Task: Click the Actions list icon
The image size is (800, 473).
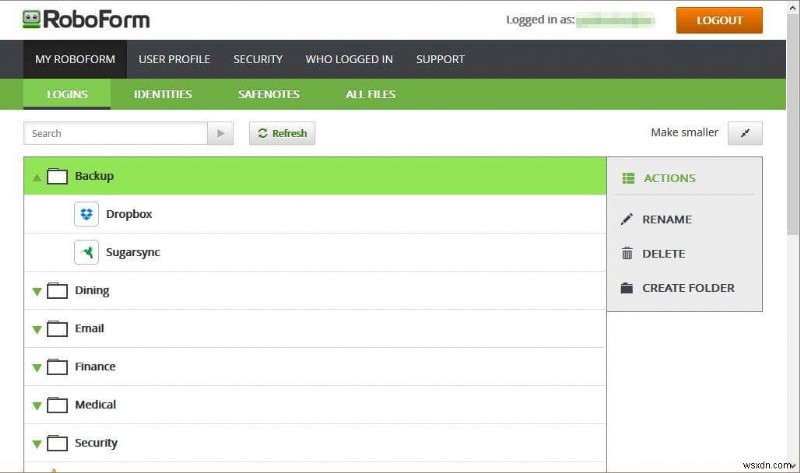Action: [x=628, y=178]
